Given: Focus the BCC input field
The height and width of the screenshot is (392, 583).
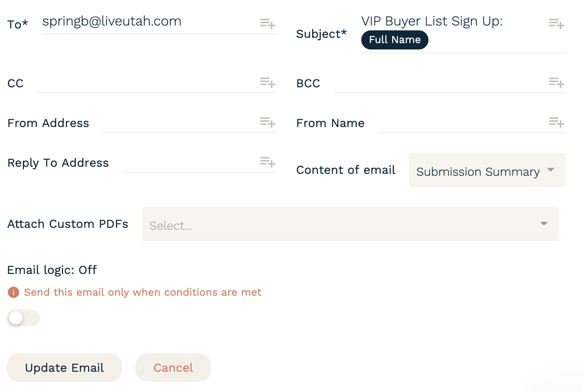Looking at the screenshot, I should click(x=441, y=83).
